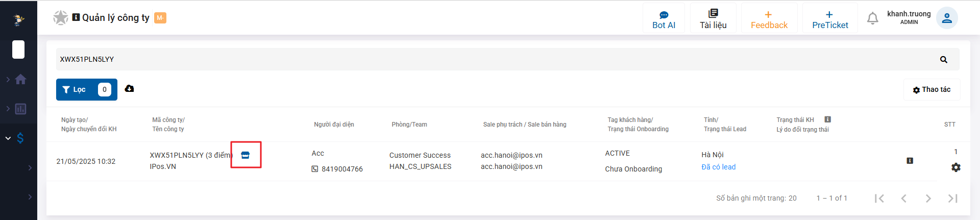
Task: Click the search magnifier icon
Action: pyautogui.click(x=943, y=60)
